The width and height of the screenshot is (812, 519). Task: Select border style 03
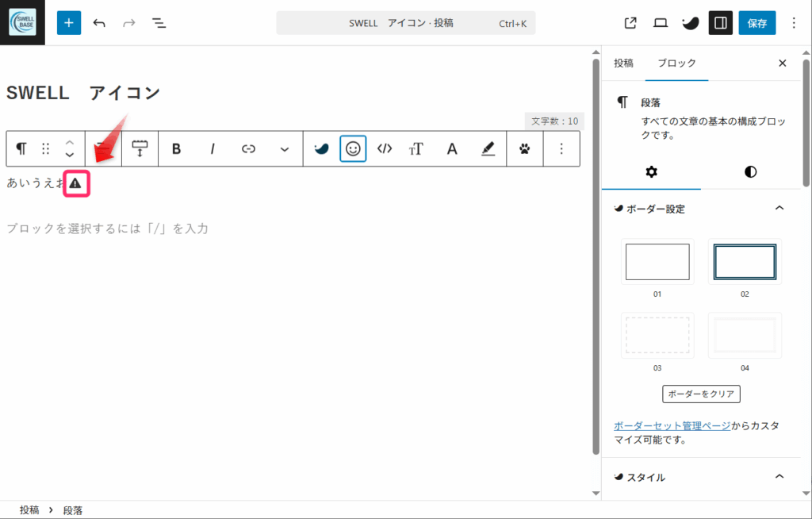tap(657, 336)
